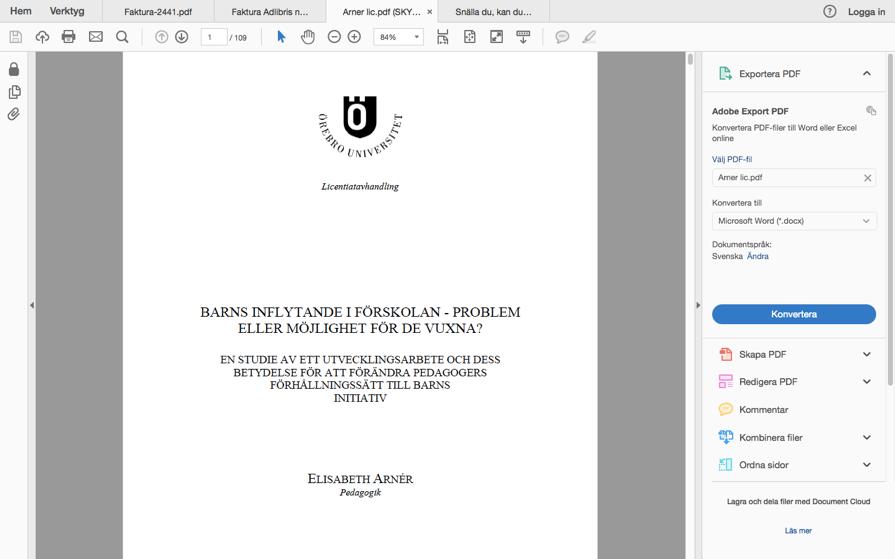Select the Arner lic.pdf tab

point(381,11)
